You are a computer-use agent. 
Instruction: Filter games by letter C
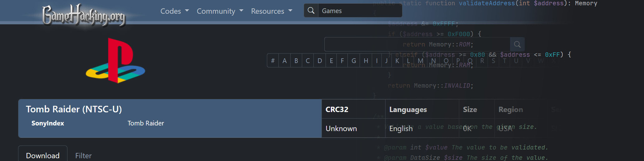(x=308, y=61)
